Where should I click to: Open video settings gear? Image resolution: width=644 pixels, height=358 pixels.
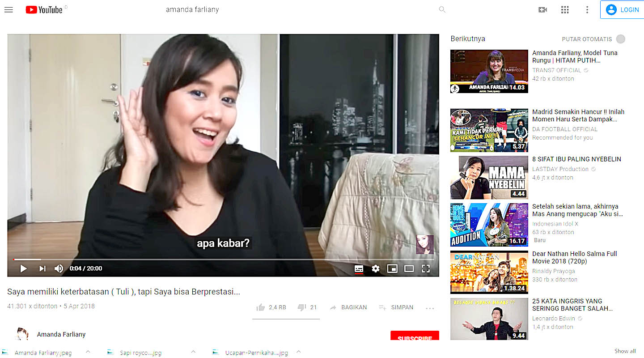click(x=376, y=268)
